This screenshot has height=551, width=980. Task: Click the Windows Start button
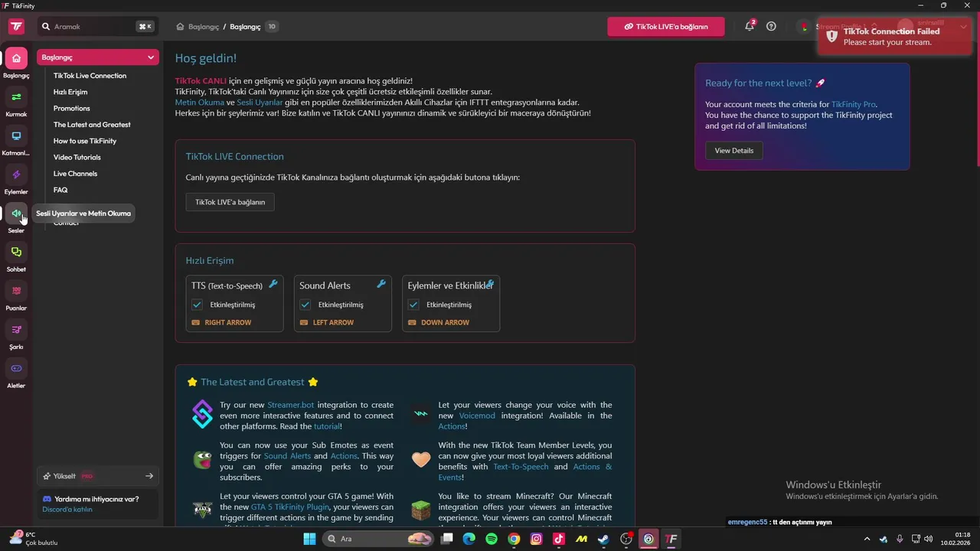(x=309, y=539)
